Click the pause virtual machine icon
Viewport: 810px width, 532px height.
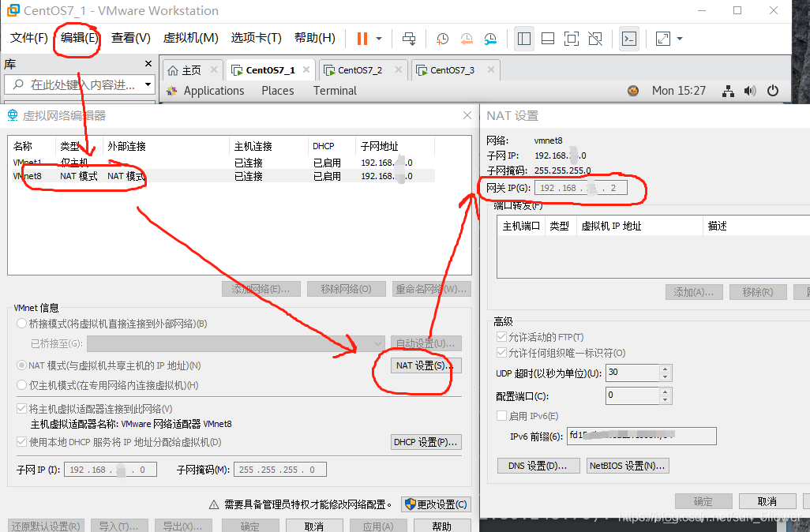coord(362,39)
